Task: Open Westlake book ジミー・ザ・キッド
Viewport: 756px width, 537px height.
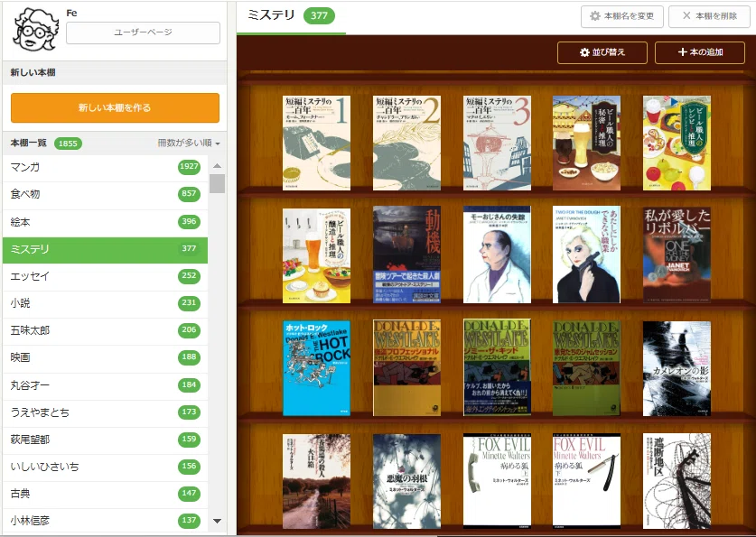Action: pos(497,367)
